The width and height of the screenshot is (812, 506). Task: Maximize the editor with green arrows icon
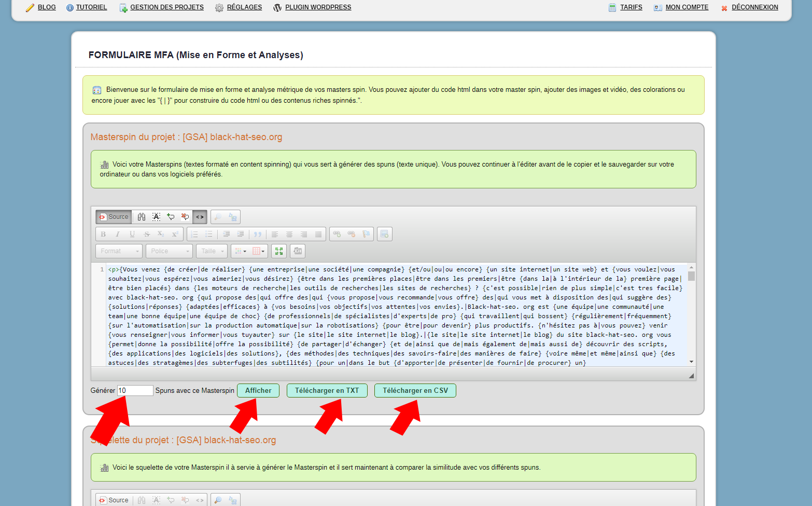pyautogui.click(x=279, y=251)
